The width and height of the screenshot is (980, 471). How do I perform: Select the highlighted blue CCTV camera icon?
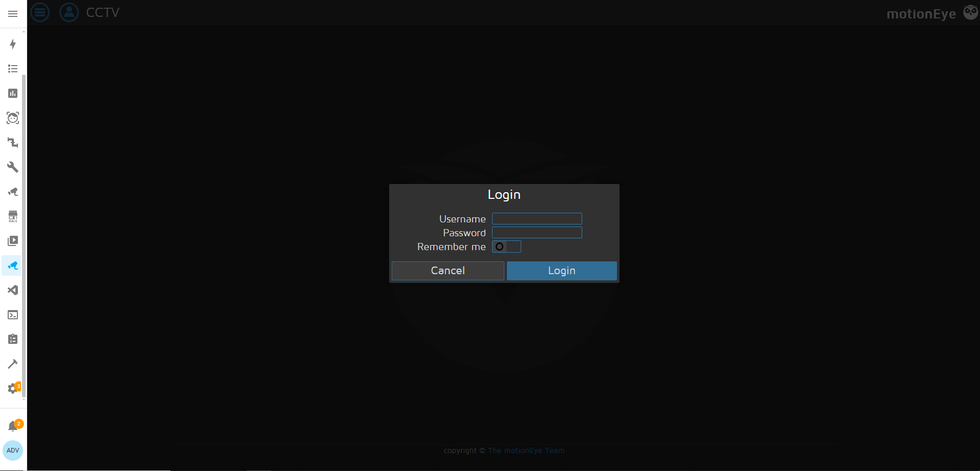(x=13, y=265)
